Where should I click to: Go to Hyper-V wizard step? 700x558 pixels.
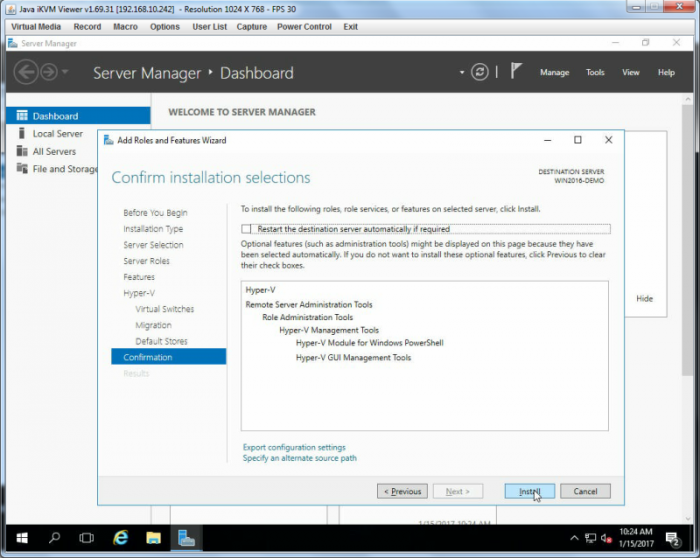click(139, 293)
